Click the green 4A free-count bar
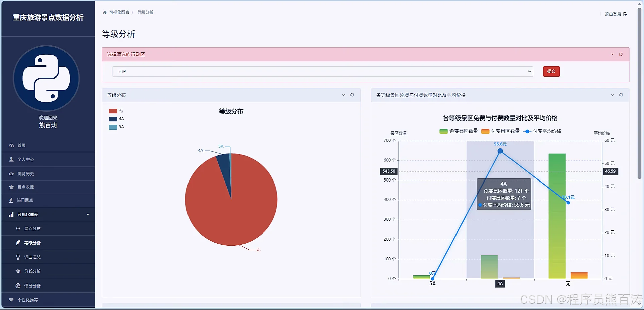 pyautogui.click(x=489, y=267)
